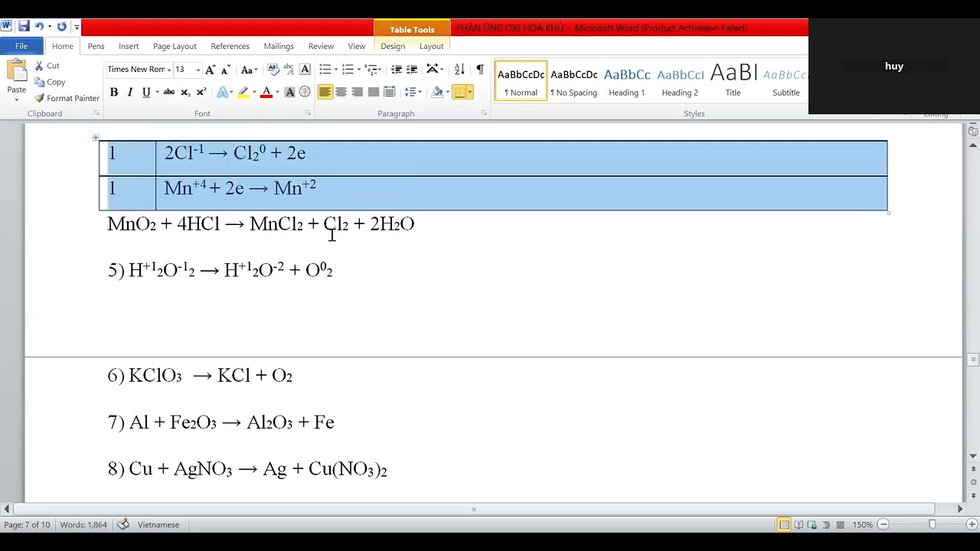Click the Save icon in the quick access toolbar
Image resolution: width=980 pixels, height=551 pixels.
pyautogui.click(x=24, y=26)
